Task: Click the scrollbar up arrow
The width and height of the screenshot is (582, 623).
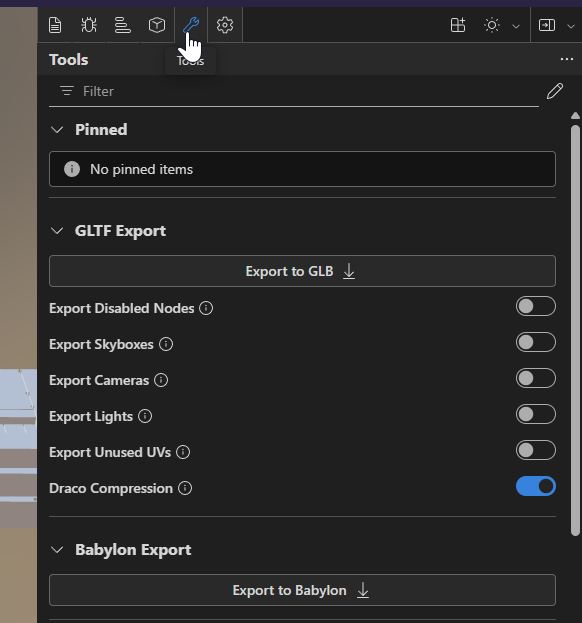Action: (575, 116)
